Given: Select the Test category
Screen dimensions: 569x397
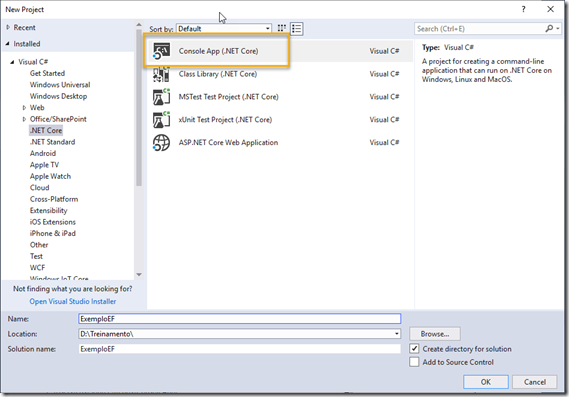Looking at the screenshot, I should point(36,256).
